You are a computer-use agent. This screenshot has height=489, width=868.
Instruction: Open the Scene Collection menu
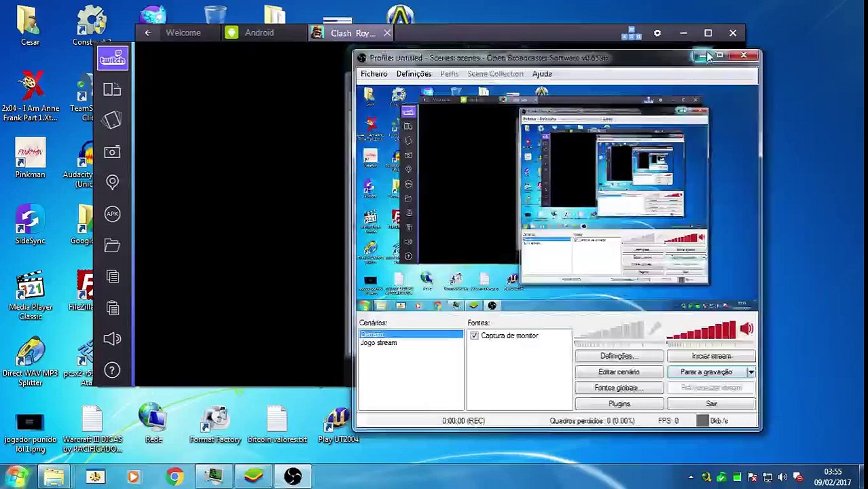(495, 73)
